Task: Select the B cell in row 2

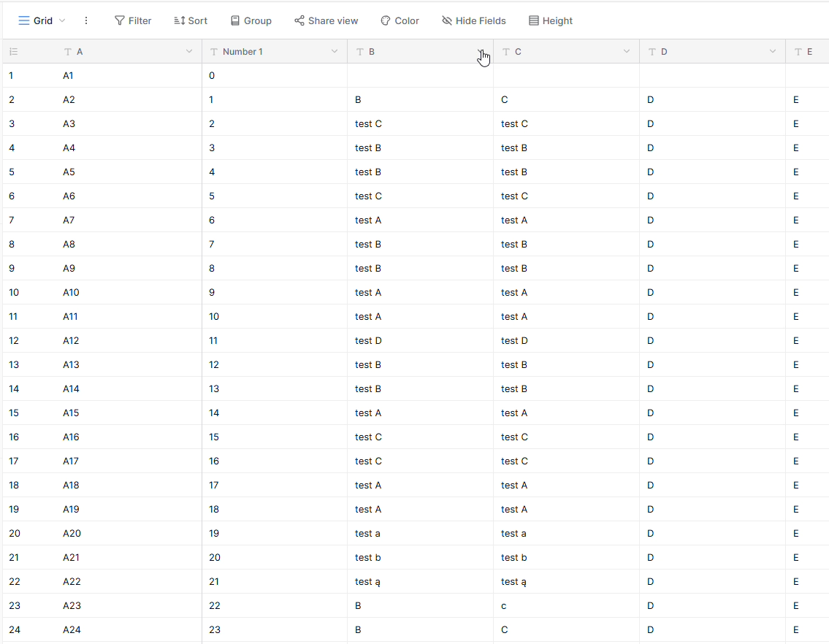Action: pyautogui.click(x=420, y=100)
